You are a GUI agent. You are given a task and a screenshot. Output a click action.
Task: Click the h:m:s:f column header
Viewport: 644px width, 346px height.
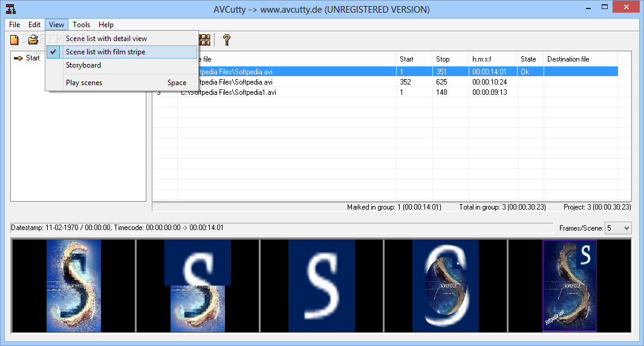point(493,59)
